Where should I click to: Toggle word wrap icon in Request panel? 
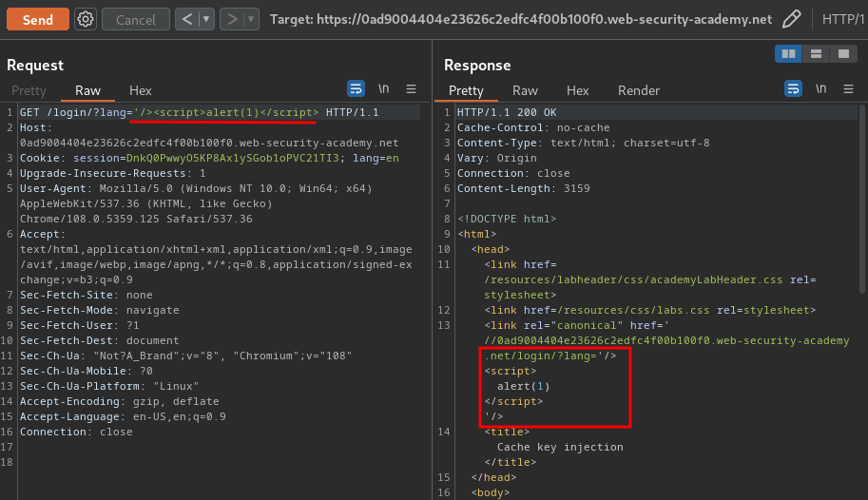pyautogui.click(x=356, y=88)
